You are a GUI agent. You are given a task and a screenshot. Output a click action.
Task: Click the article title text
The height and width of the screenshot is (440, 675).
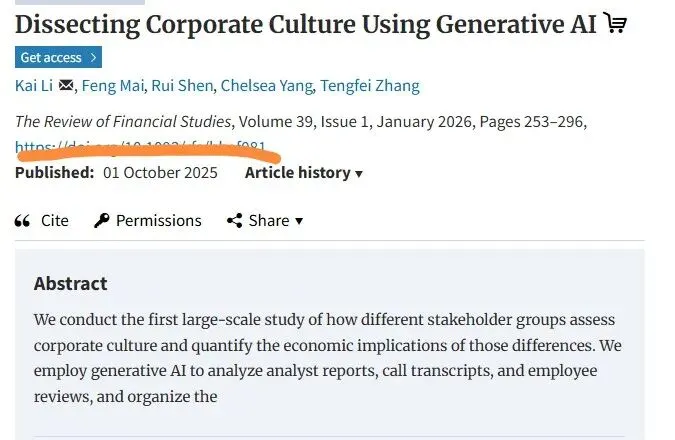tap(305, 24)
